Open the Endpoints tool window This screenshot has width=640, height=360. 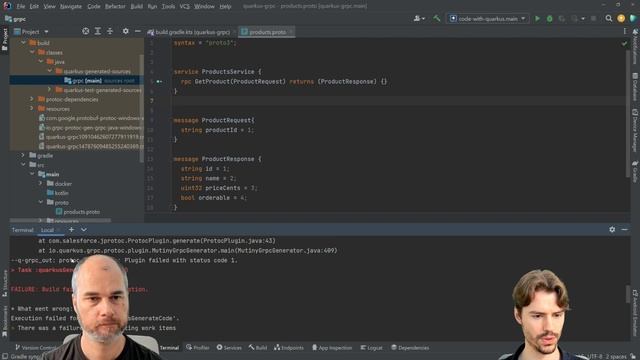(x=289, y=348)
